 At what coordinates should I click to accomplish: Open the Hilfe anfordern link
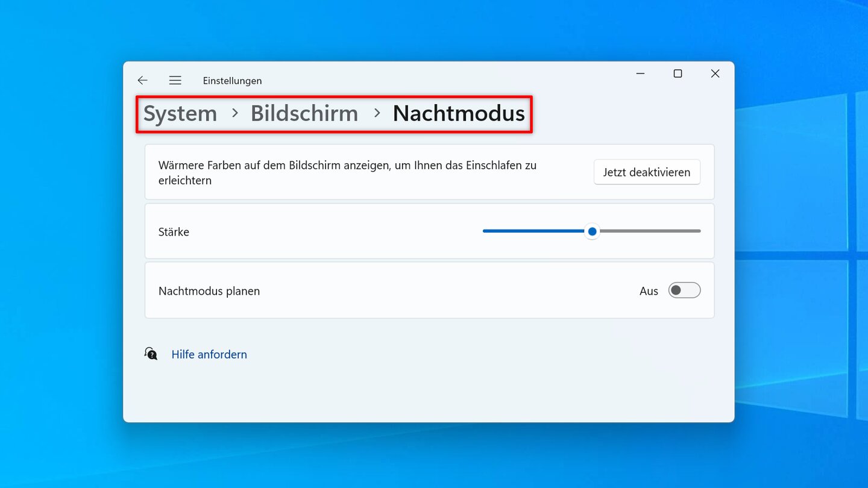coord(209,354)
